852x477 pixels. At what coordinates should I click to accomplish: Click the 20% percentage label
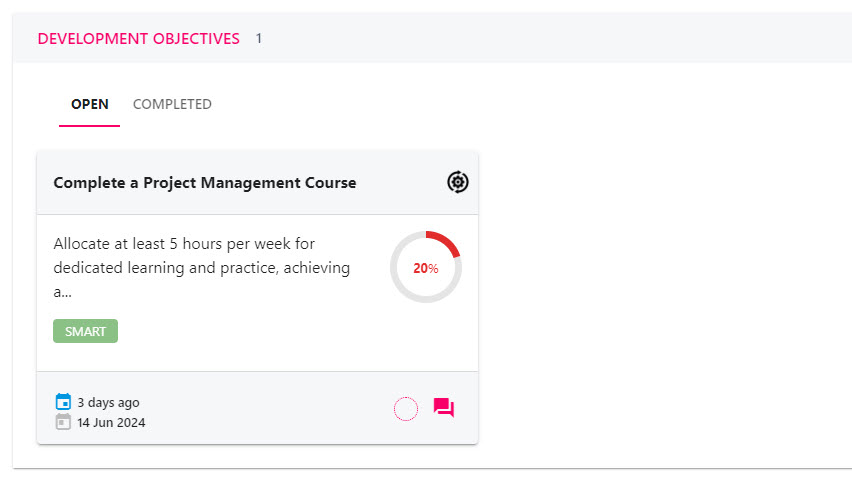425,268
